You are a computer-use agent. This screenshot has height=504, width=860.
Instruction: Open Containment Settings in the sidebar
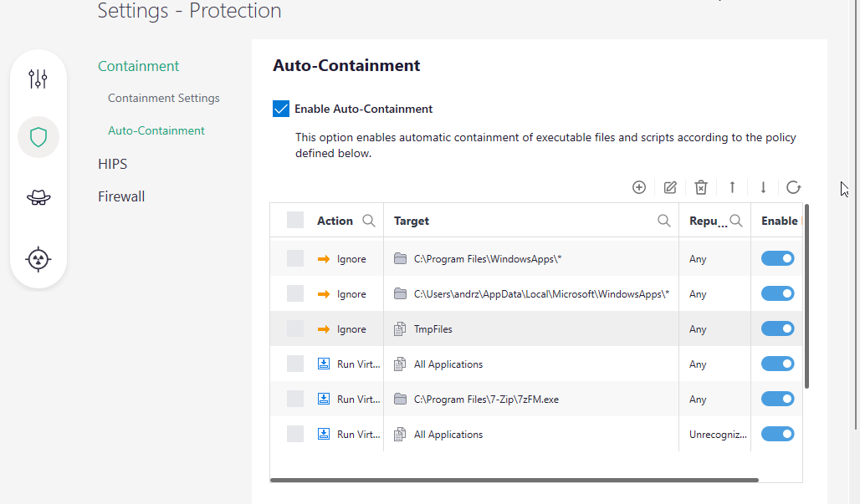click(x=164, y=98)
